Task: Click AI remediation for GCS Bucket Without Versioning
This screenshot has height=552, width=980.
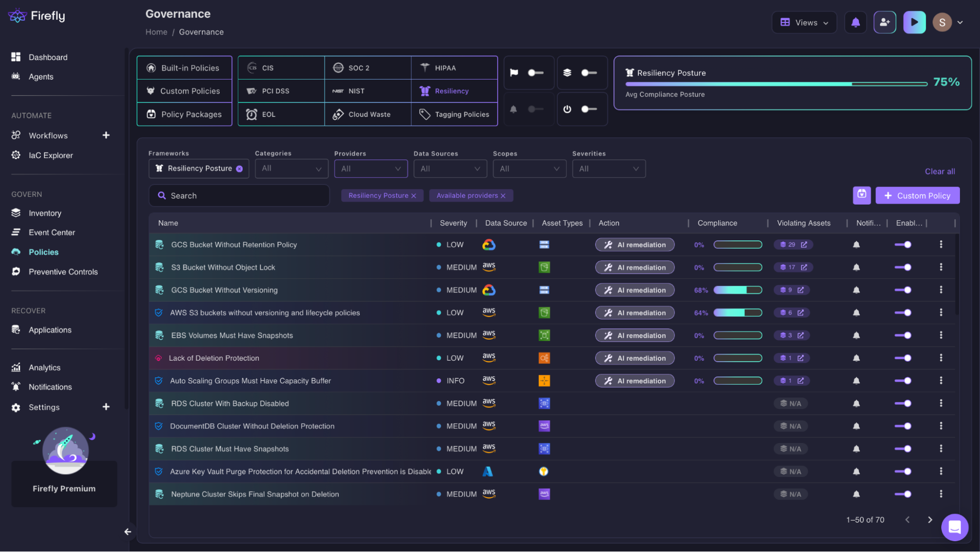Action: 634,290
